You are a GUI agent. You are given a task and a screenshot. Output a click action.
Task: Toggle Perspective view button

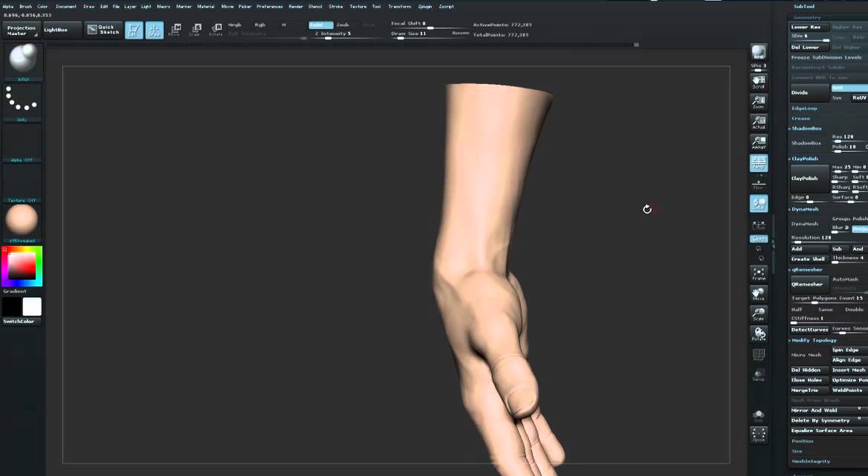pyautogui.click(x=759, y=162)
